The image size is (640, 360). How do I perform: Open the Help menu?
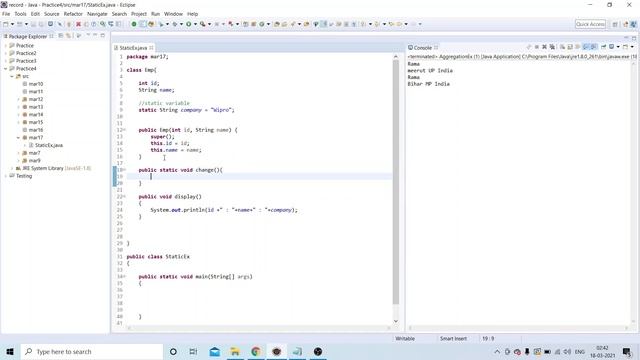(192, 14)
